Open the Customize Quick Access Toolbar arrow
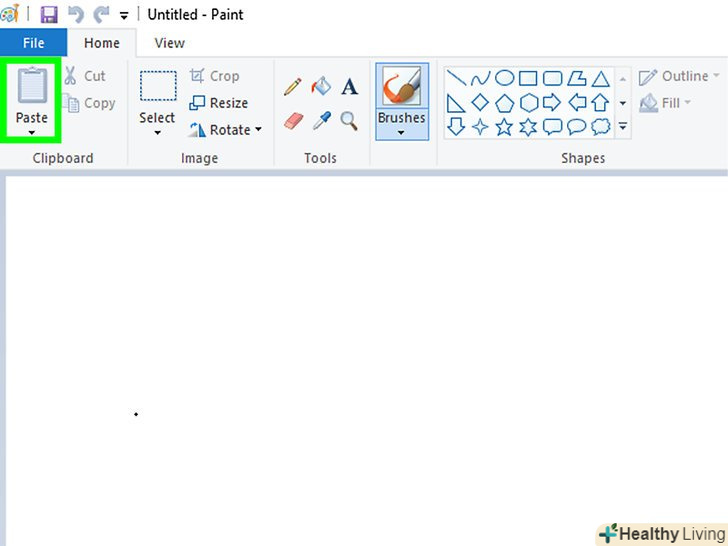This screenshot has height=546, width=728. coord(124,16)
